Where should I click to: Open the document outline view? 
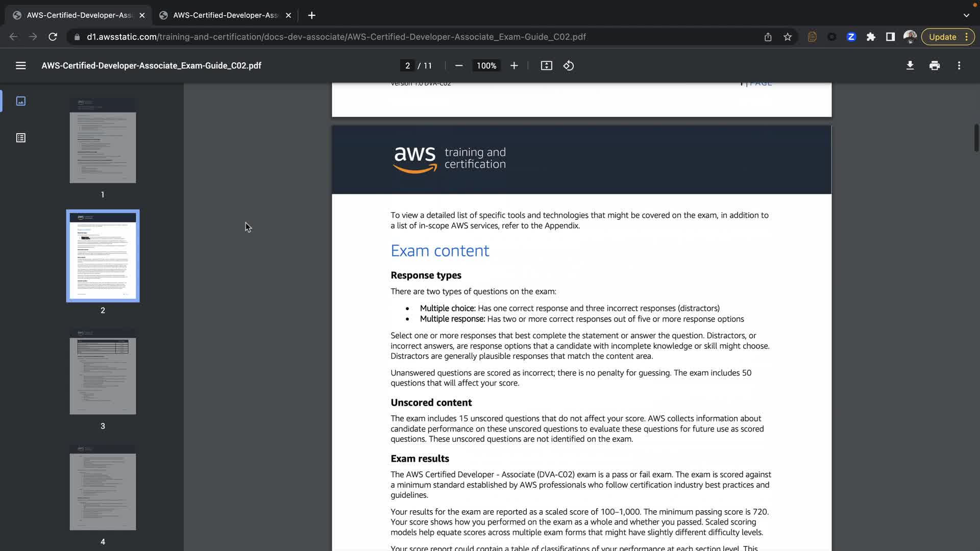coord(21,138)
